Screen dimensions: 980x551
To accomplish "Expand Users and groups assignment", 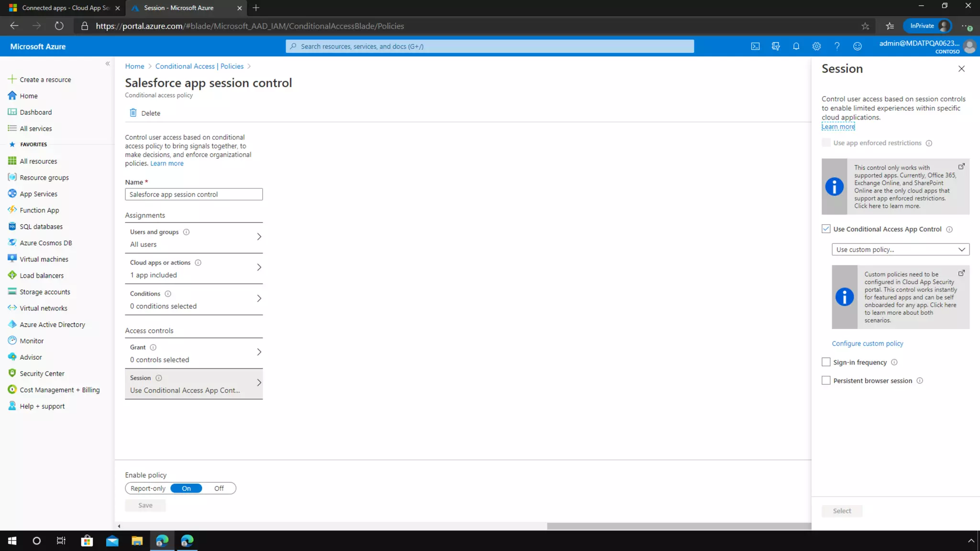I will coord(194,238).
